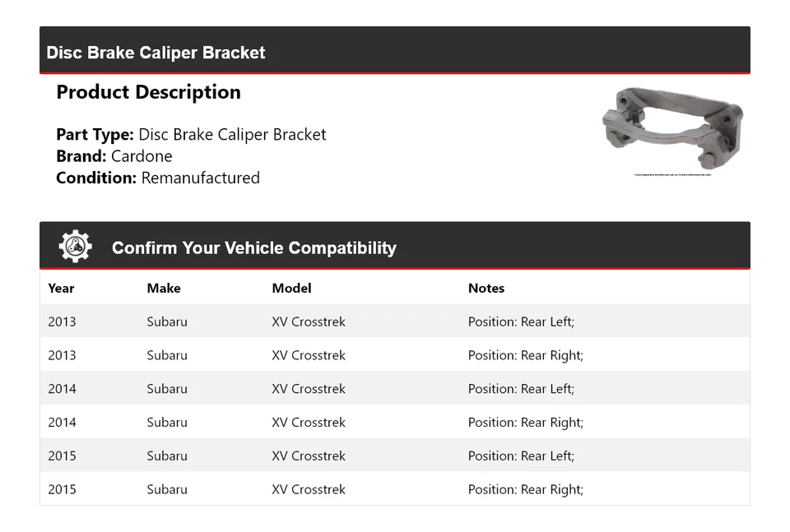The image size is (790, 532).
Task: Select the Notes column header
Action: pos(486,289)
